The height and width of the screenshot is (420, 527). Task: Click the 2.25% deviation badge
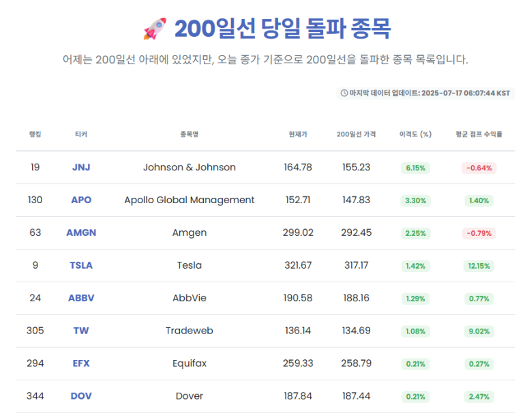click(x=415, y=233)
